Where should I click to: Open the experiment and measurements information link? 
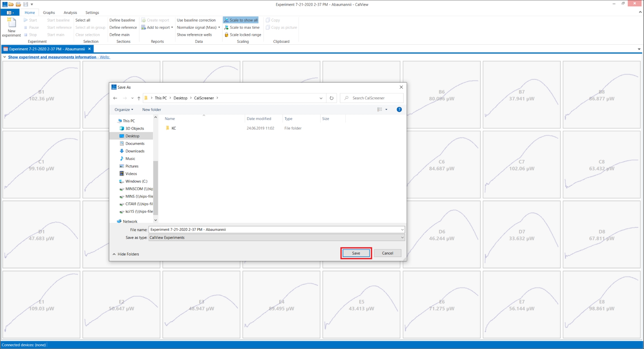tap(52, 57)
